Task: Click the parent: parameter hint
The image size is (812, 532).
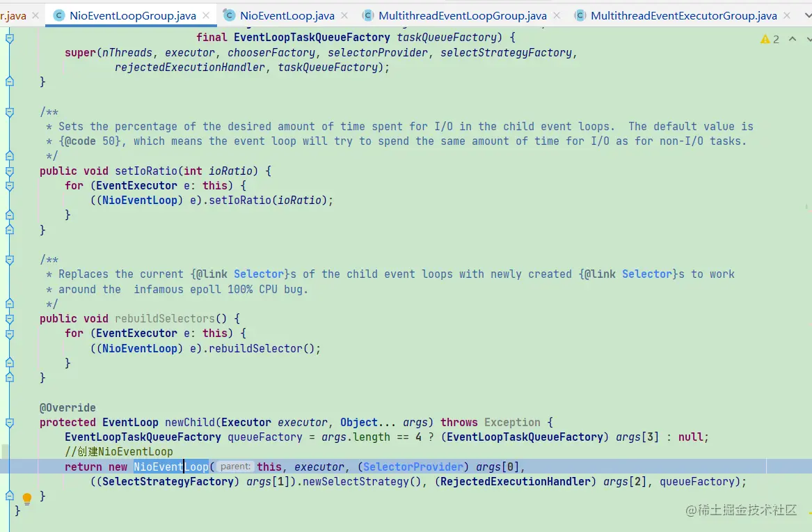Action: tap(235, 467)
